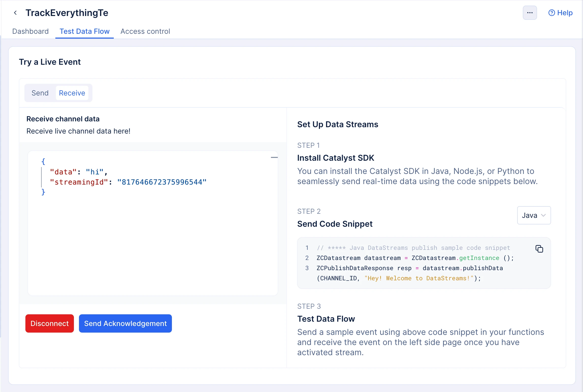Click the Try a Live Event heading

(x=50, y=62)
